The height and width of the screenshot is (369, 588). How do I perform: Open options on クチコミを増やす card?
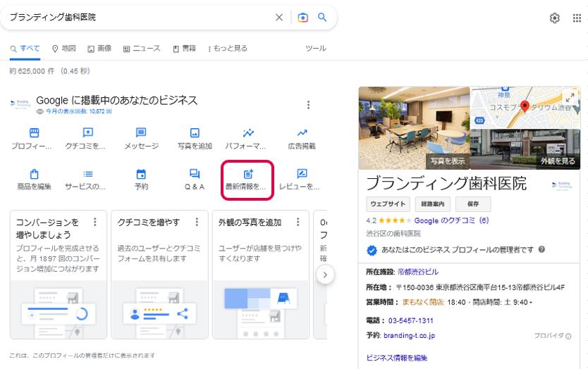click(x=197, y=222)
